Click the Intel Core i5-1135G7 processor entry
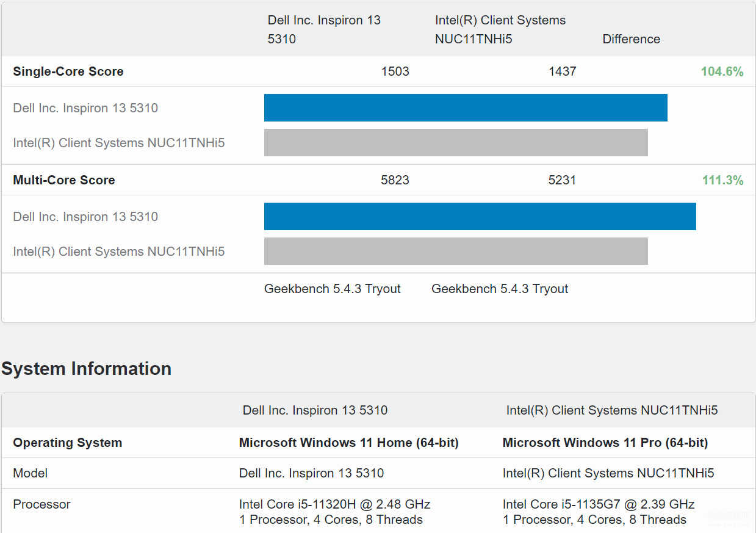 (598, 504)
